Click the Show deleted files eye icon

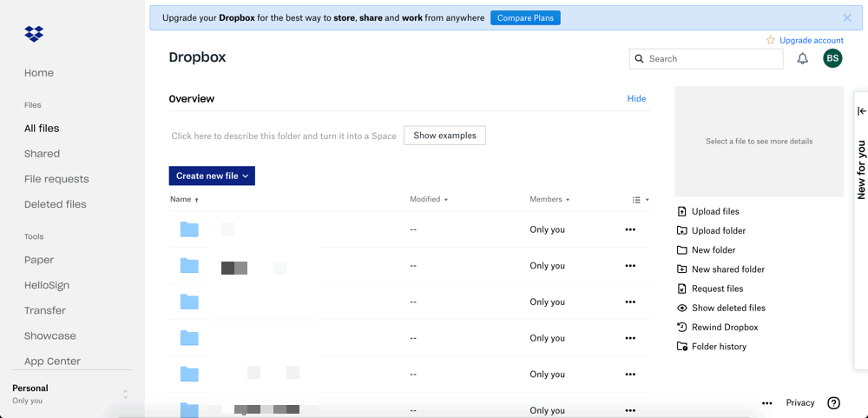[x=682, y=308]
